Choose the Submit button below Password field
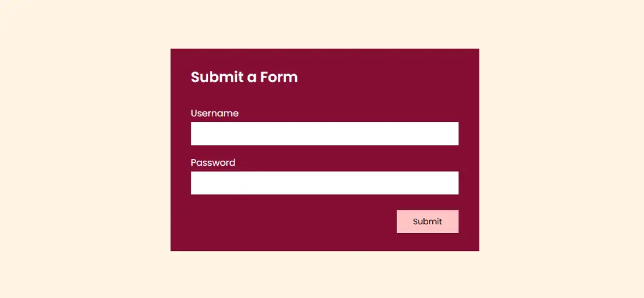This screenshot has width=644, height=298. 428,221
